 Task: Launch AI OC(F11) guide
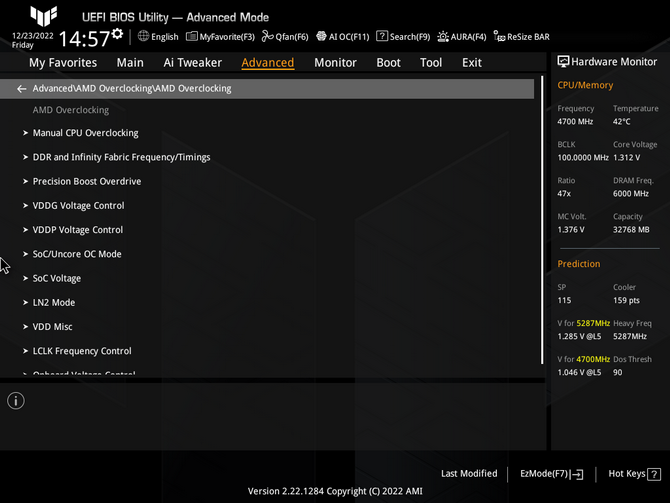(x=343, y=37)
